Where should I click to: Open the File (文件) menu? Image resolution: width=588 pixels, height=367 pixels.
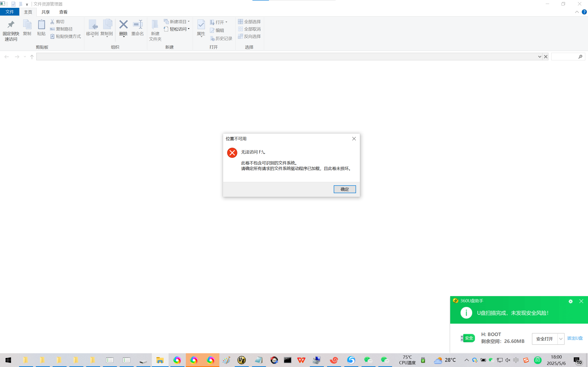9,12
